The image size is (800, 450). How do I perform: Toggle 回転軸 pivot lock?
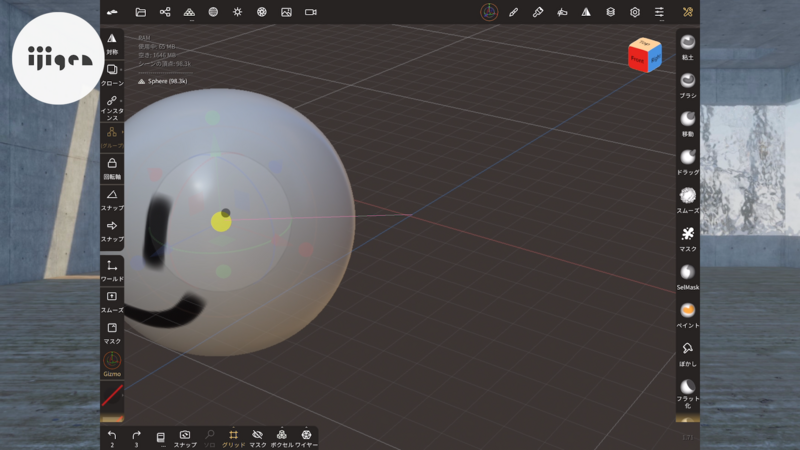pyautogui.click(x=112, y=168)
